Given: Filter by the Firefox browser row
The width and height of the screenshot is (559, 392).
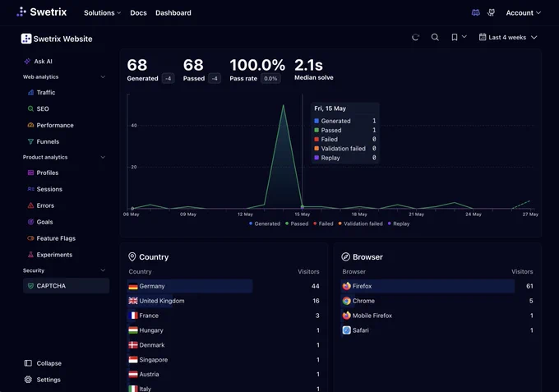Looking at the screenshot, I should pos(437,286).
